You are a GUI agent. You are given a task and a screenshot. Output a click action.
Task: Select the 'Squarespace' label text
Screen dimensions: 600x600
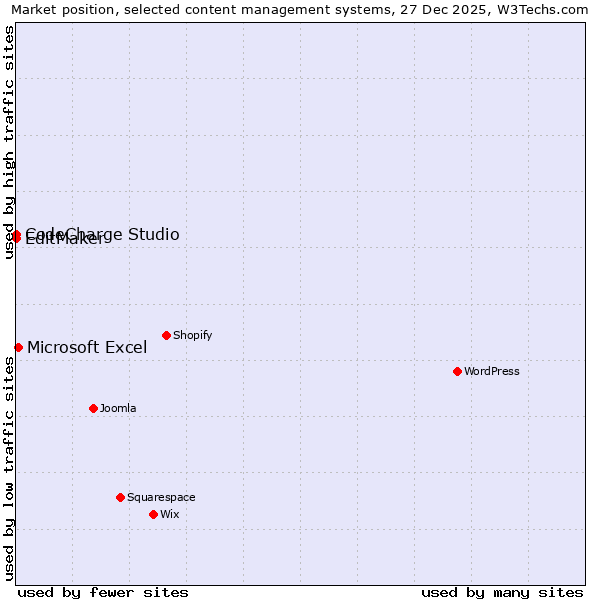tap(161, 497)
